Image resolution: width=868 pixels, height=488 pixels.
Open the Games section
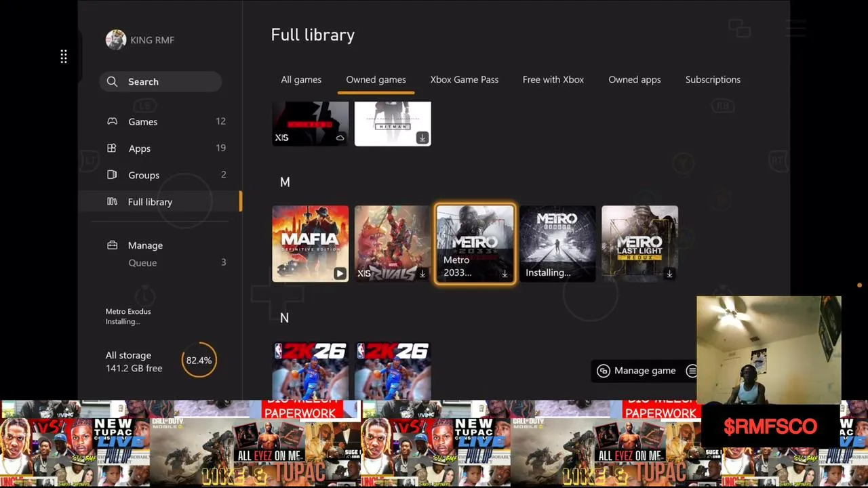coord(160,121)
